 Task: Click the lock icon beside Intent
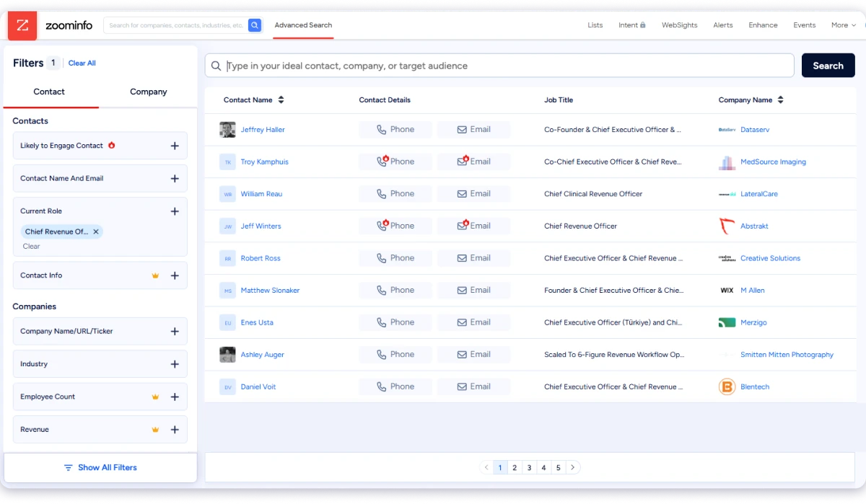click(643, 25)
